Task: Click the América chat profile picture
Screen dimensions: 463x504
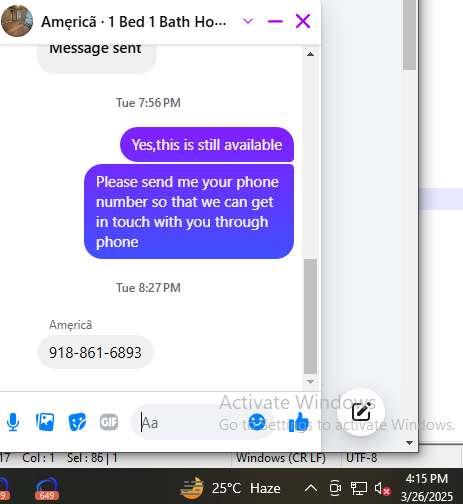Action: coord(17,21)
